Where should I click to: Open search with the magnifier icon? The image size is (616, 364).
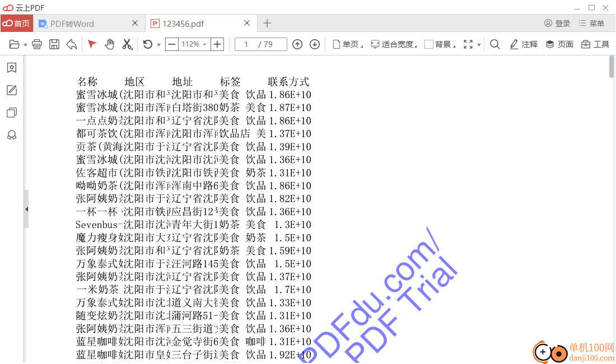point(495,44)
